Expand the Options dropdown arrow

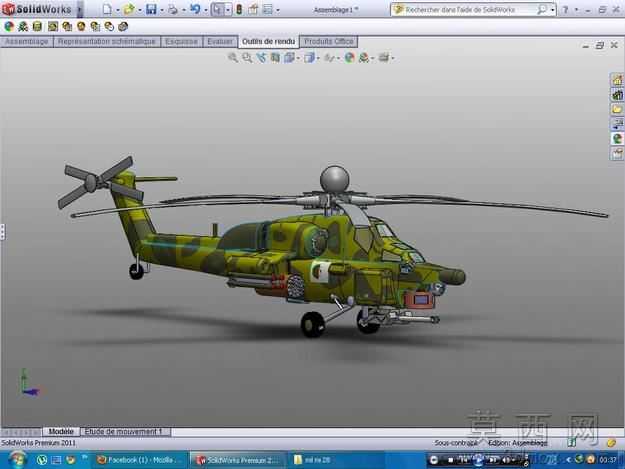278,10
